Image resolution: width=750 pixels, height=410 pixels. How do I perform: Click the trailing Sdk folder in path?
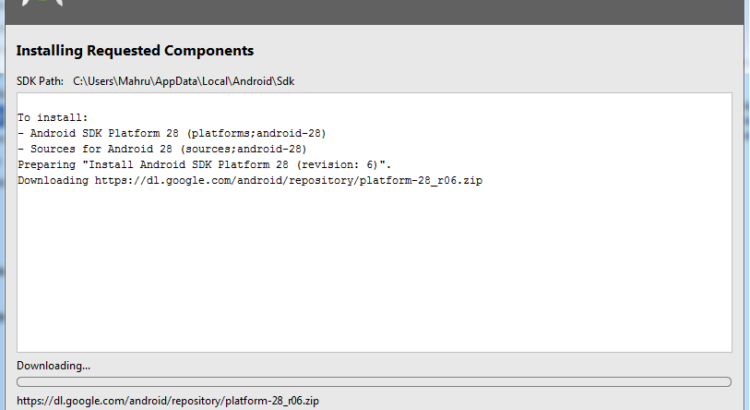pyautogui.click(x=285, y=80)
